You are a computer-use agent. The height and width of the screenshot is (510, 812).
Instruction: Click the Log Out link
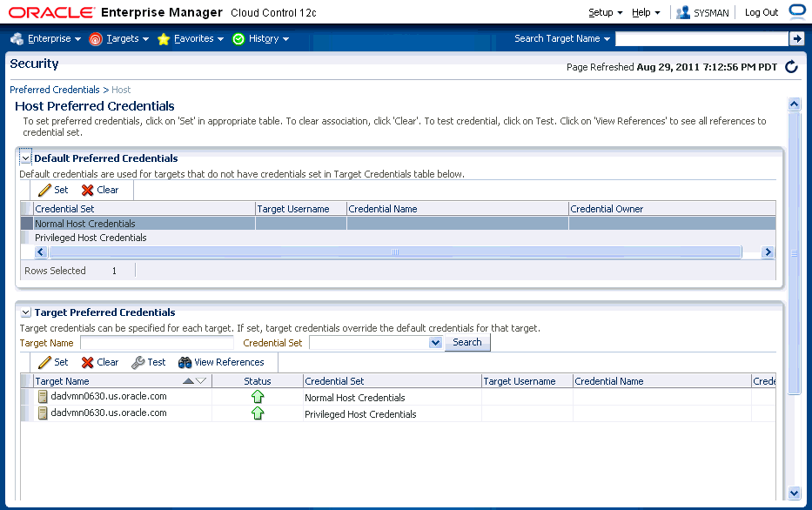[762, 12]
